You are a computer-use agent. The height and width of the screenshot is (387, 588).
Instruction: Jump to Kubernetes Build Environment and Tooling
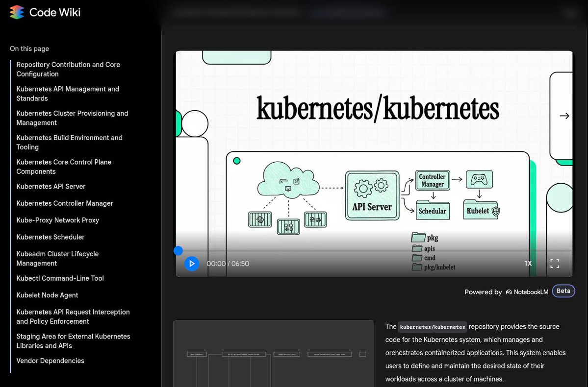(69, 143)
